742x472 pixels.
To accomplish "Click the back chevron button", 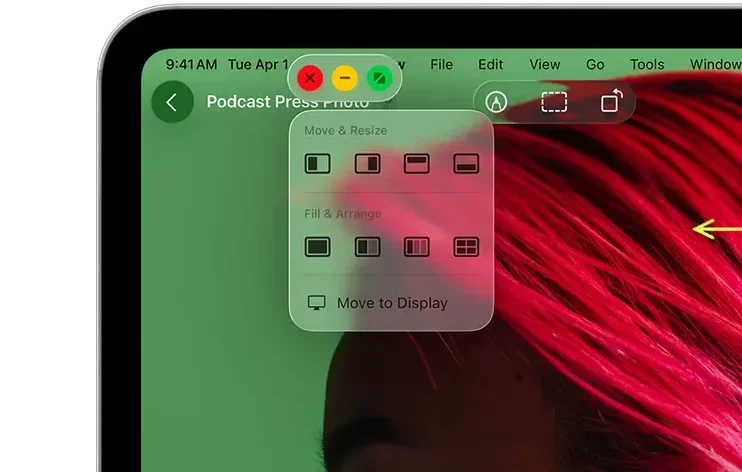I will point(172,102).
